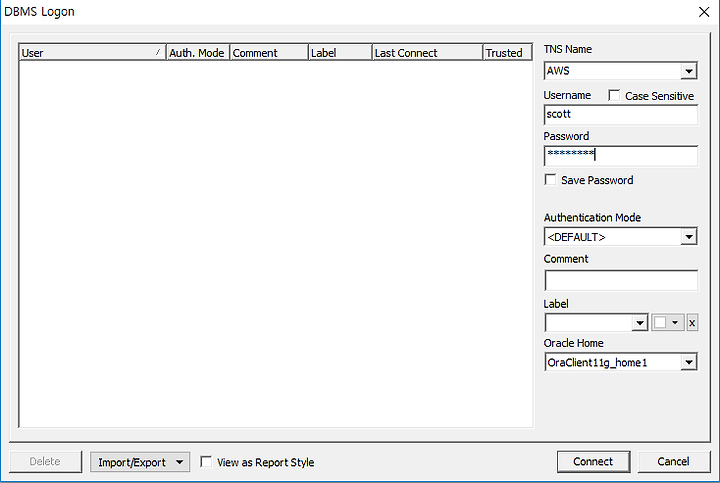Screen dimensions: 720x483
Task: Sort by the Auth. Mode column header
Action: pyautogui.click(x=197, y=53)
